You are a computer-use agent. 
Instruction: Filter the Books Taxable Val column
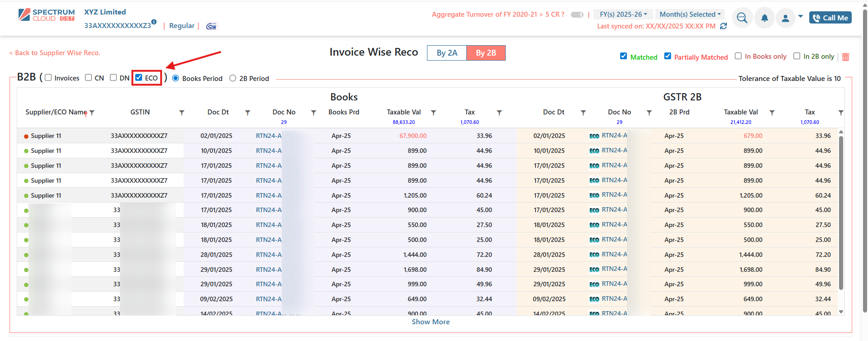(x=433, y=113)
